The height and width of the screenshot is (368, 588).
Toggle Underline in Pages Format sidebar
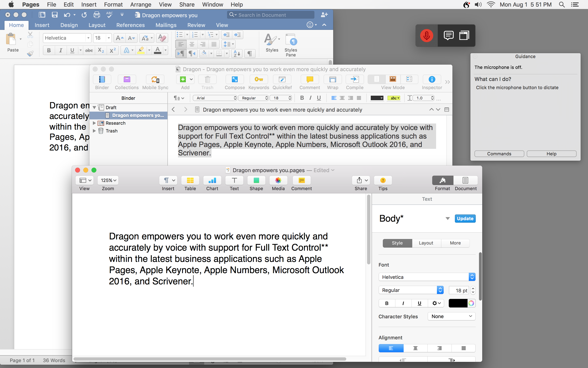pyautogui.click(x=419, y=303)
